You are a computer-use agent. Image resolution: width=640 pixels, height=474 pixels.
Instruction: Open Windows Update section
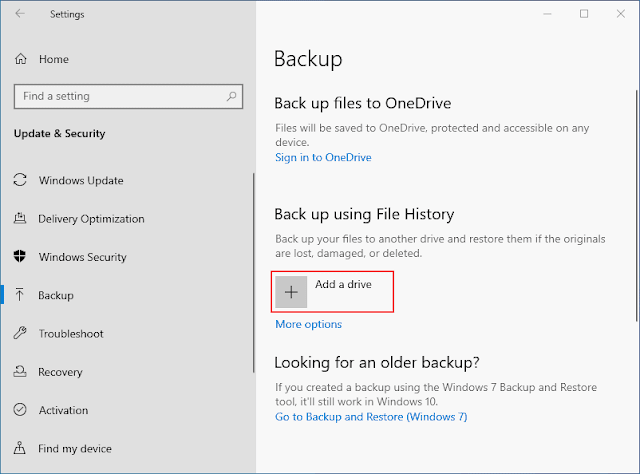tap(81, 180)
